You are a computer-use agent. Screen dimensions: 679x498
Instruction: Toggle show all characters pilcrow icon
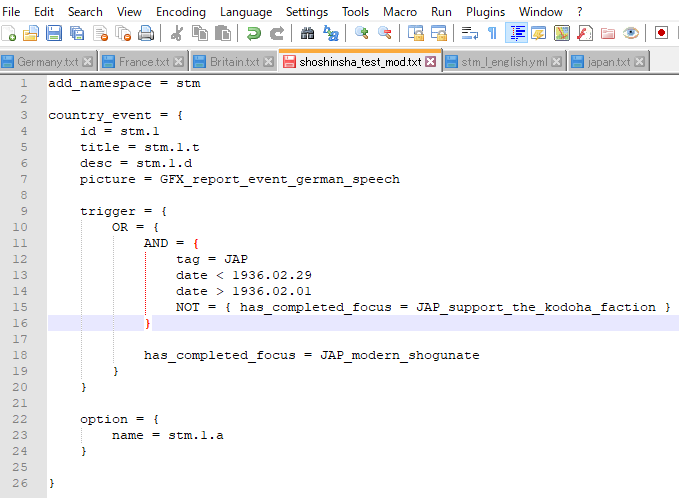click(x=492, y=33)
